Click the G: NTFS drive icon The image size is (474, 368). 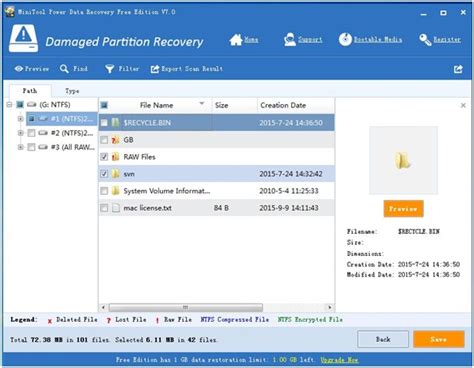coord(32,105)
